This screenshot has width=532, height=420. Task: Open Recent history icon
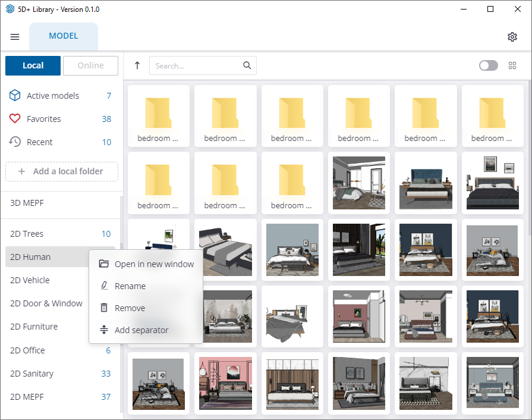pos(15,142)
